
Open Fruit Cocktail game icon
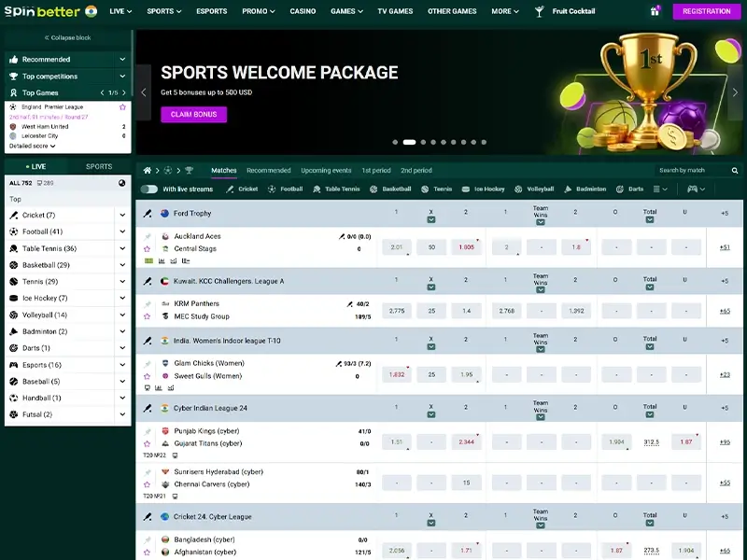[x=540, y=11]
